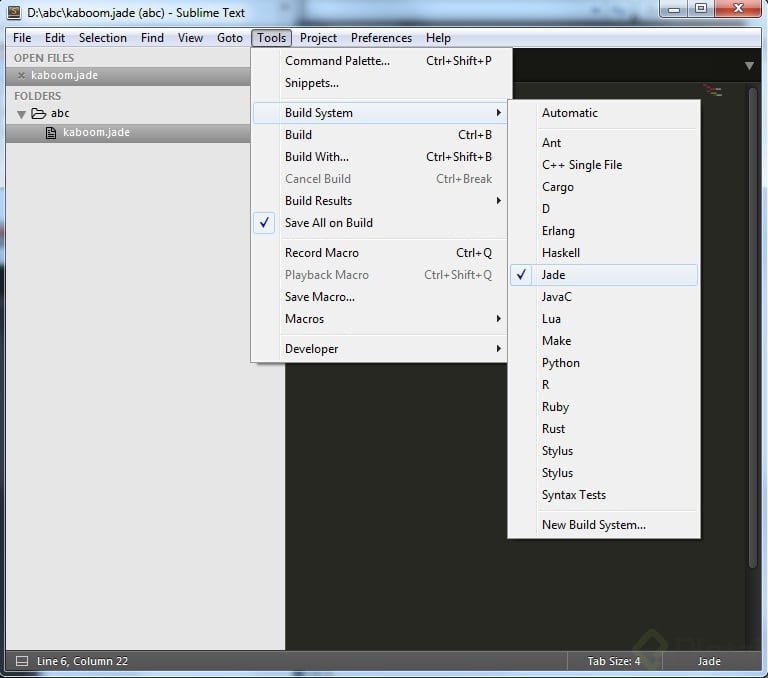Select Save Macro... entry
This screenshot has width=768, height=678.
(381, 297)
